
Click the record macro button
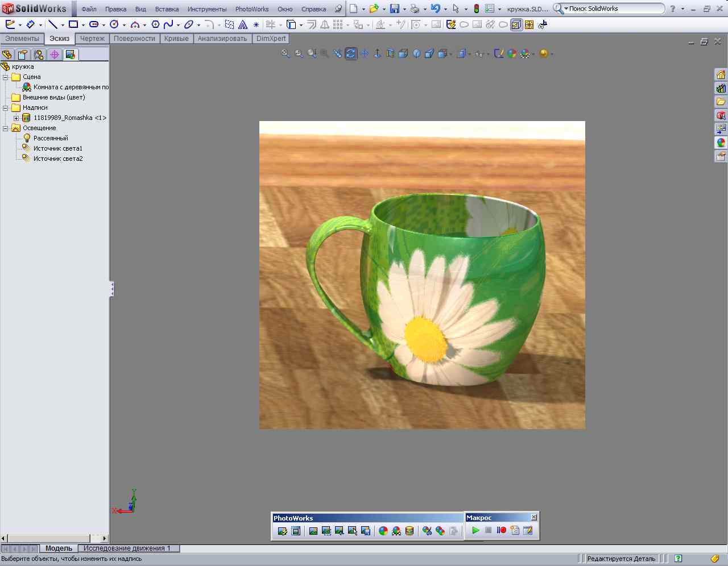501,530
